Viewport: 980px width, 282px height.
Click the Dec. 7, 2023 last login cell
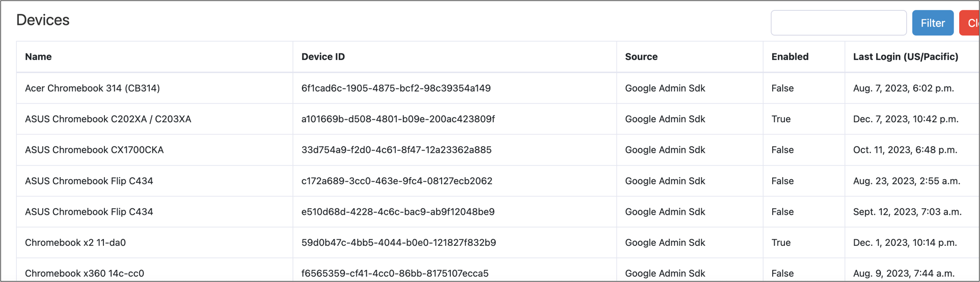(x=905, y=119)
